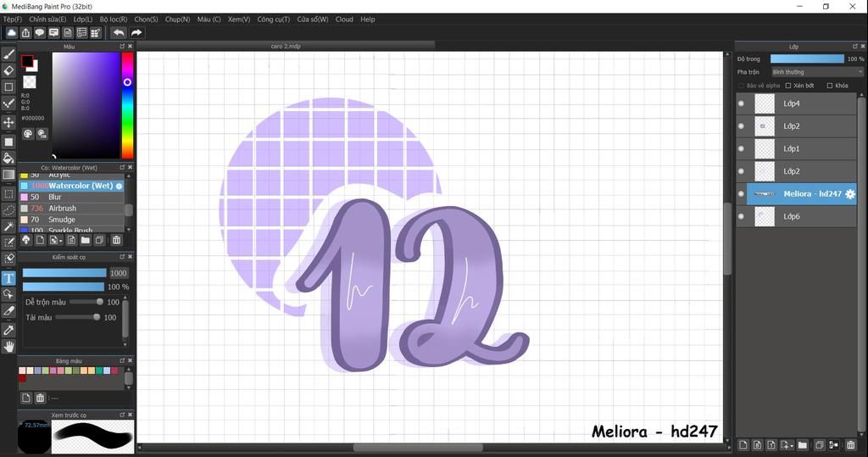Viewport: 868px width, 457px height.
Task: Select the Airbrush brush
Action: pyautogui.click(x=72, y=209)
